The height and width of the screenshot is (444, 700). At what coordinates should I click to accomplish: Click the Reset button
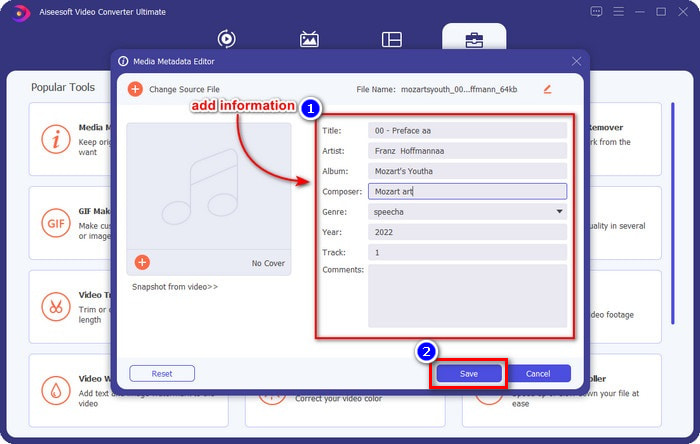162,373
